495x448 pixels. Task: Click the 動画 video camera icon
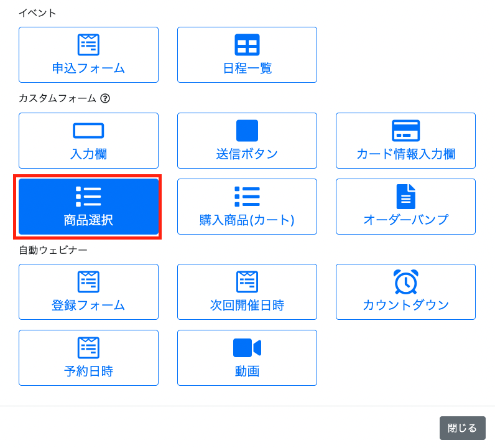click(x=247, y=348)
